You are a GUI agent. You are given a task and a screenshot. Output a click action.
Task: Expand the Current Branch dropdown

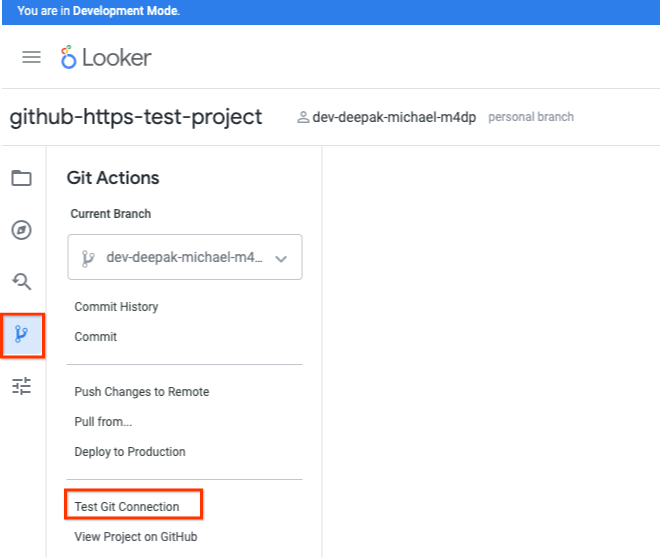click(x=184, y=258)
